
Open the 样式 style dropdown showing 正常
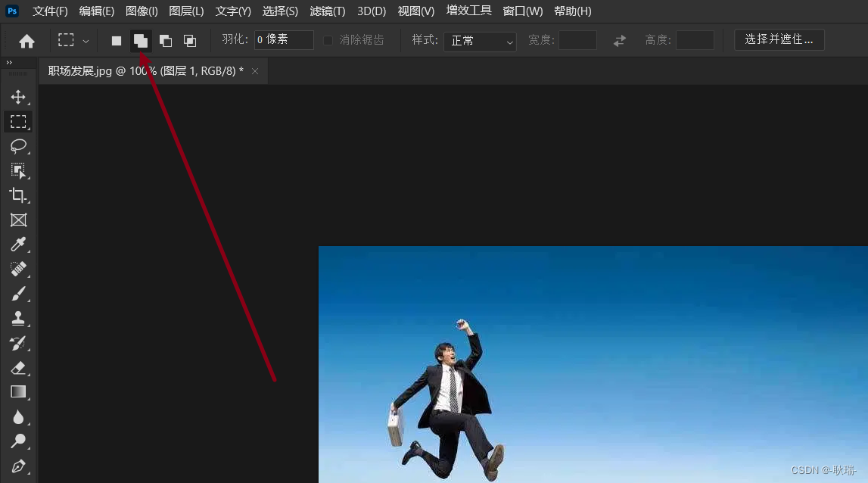[480, 40]
